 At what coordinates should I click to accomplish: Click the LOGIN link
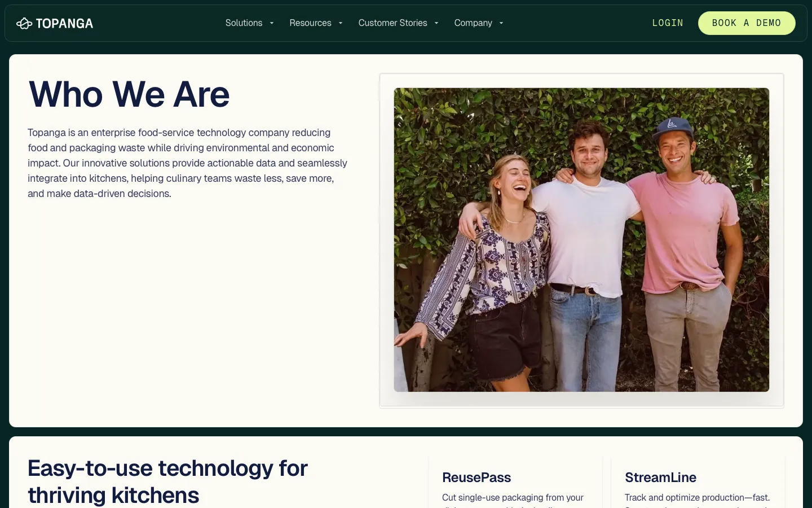click(x=668, y=23)
